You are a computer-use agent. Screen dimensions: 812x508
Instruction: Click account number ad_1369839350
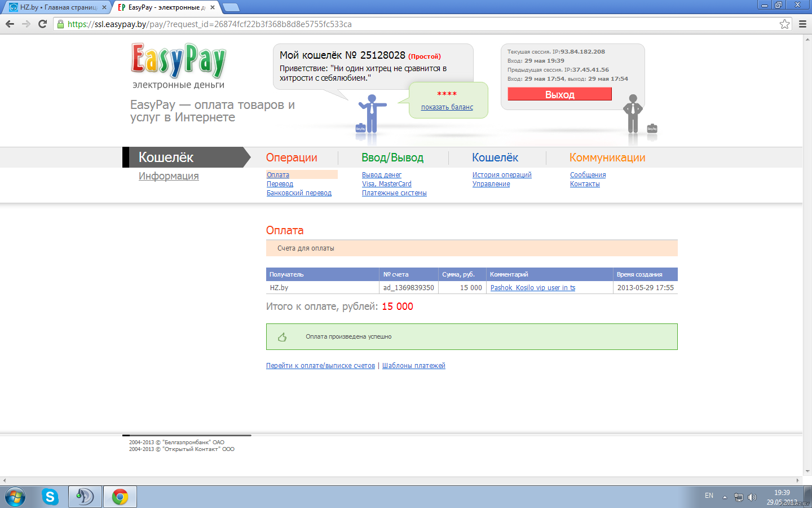pyautogui.click(x=409, y=288)
